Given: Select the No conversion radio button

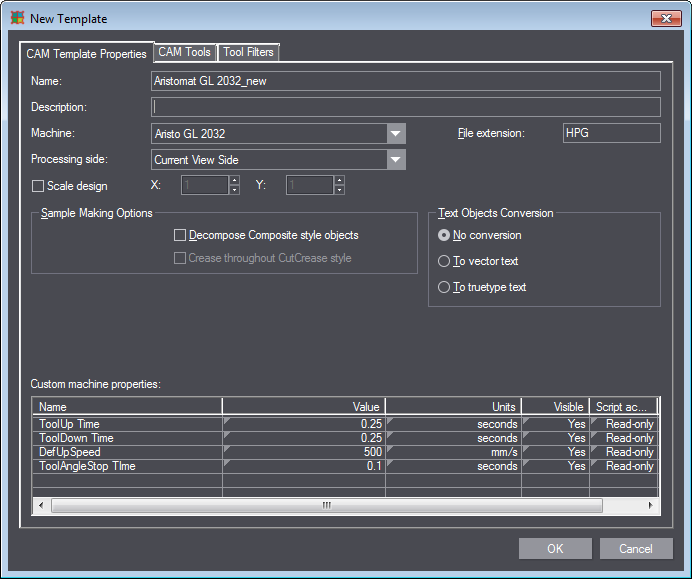Looking at the screenshot, I should point(444,235).
